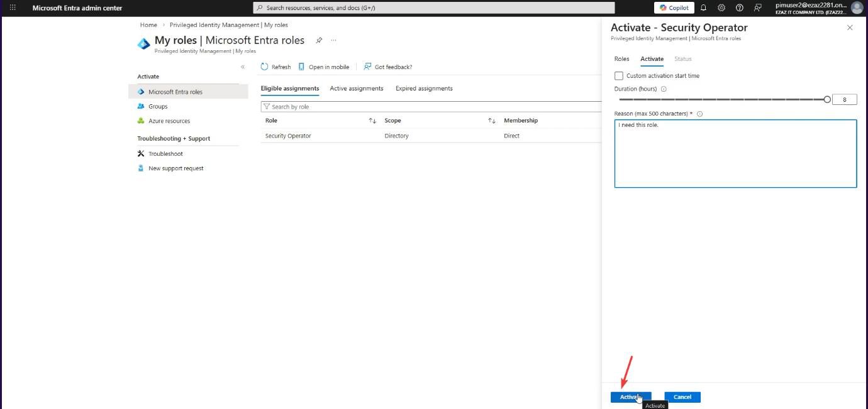Click the Refresh toolbar button
This screenshot has width=868, height=409.
tap(276, 67)
